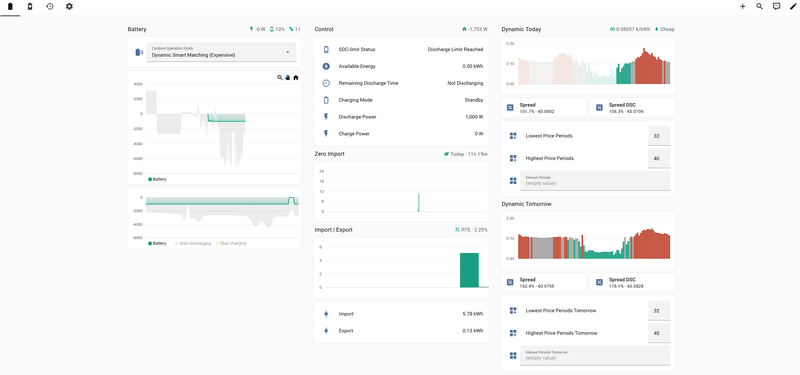Edit Highest Price Periods Tomorrow value
Viewport: 800px width, 375px height.
(x=659, y=333)
